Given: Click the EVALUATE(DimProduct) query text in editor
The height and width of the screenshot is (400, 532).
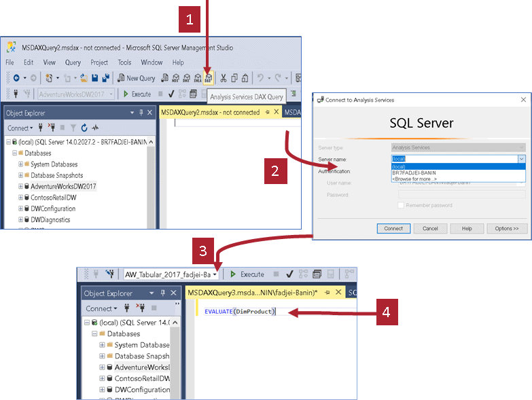Looking at the screenshot, I should 241,311.
